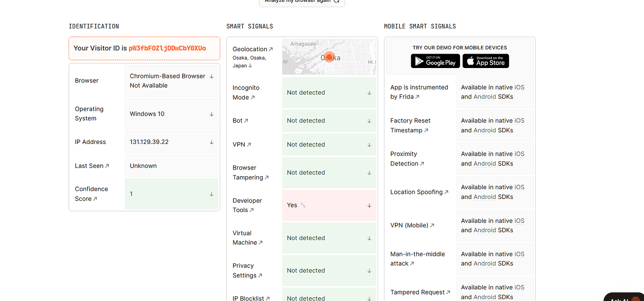644x301 pixels.
Task: Click the Osaka geolocation map thumbnail
Action: point(329,57)
